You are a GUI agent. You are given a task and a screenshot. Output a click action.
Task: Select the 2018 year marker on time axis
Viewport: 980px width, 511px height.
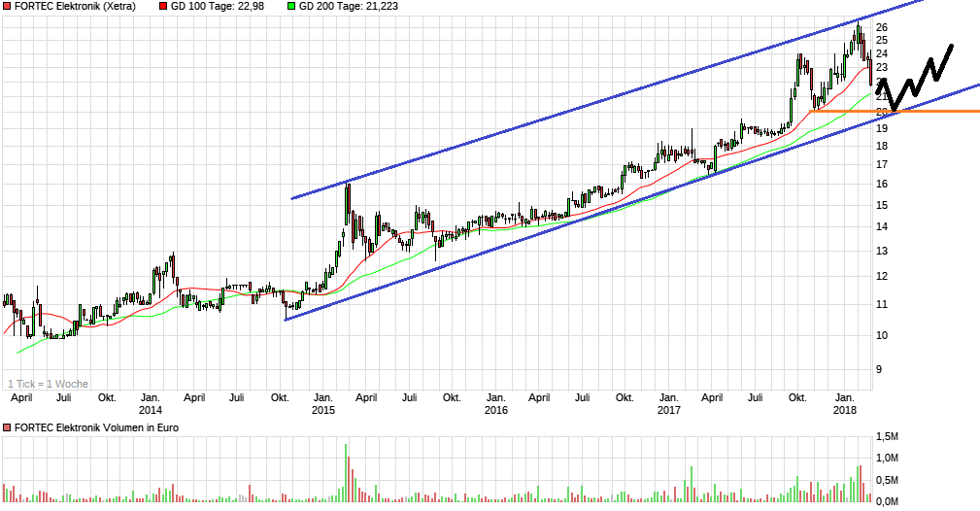pyautogui.click(x=845, y=411)
